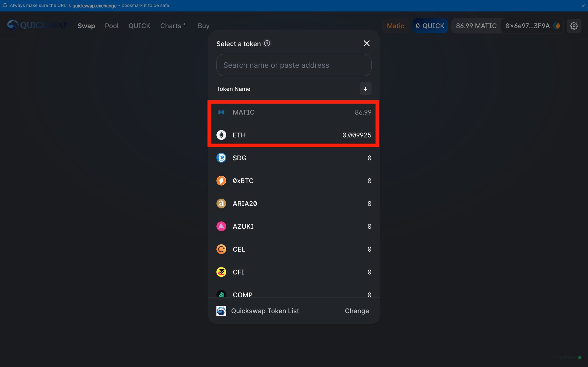This screenshot has height=367, width=588.
Task: Go to the Buy page
Action: coord(204,26)
